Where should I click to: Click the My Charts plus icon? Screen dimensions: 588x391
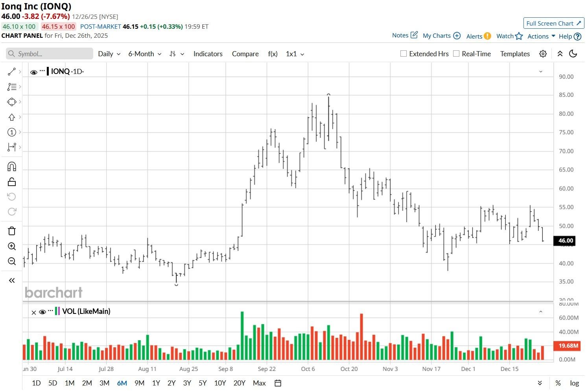(457, 36)
